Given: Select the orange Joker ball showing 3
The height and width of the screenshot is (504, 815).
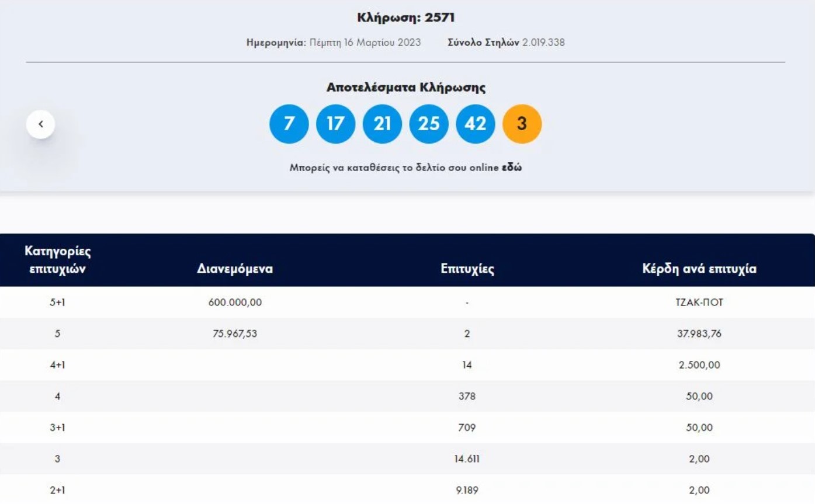Looking at the screenshot, I should pyautogui.click(x=522, y=123).
